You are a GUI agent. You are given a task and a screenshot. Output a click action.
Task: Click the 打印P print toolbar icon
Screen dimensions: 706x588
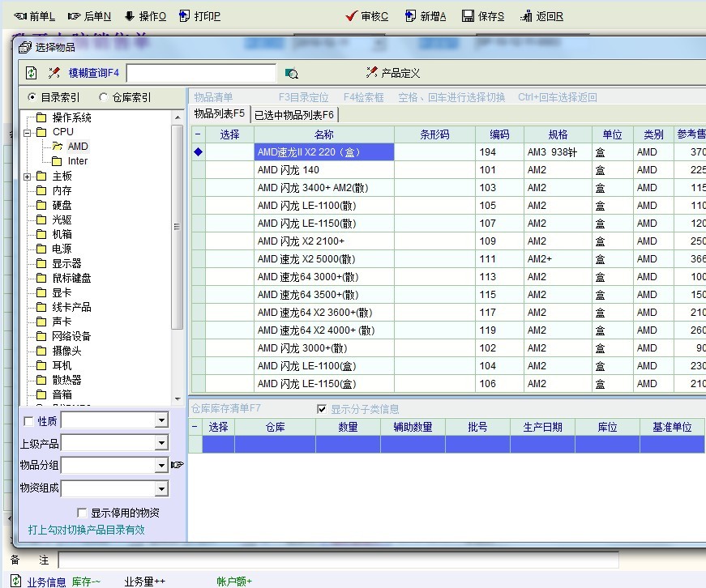point(185,16)
